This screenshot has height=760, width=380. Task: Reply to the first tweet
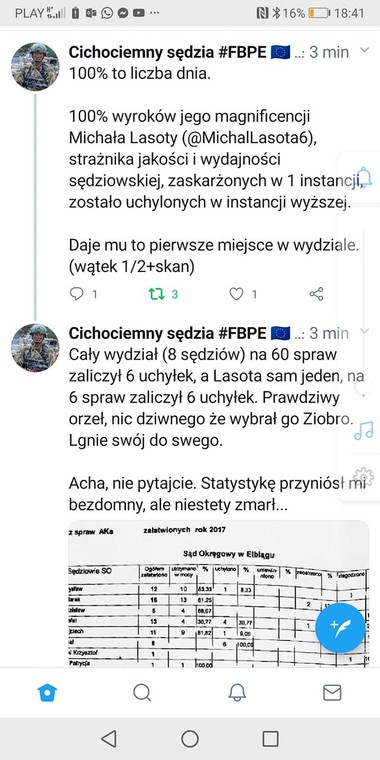77,294
